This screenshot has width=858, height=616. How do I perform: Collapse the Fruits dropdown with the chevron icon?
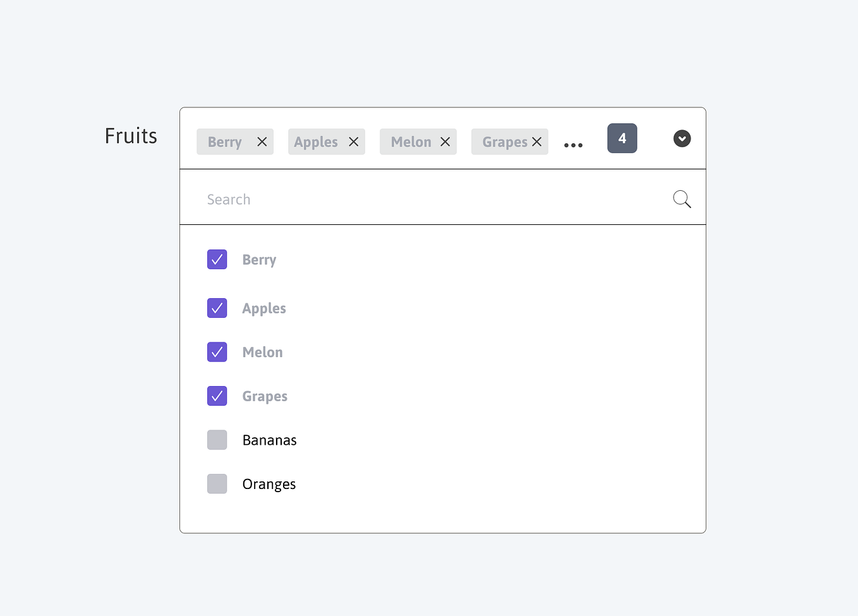pos(682,138)
